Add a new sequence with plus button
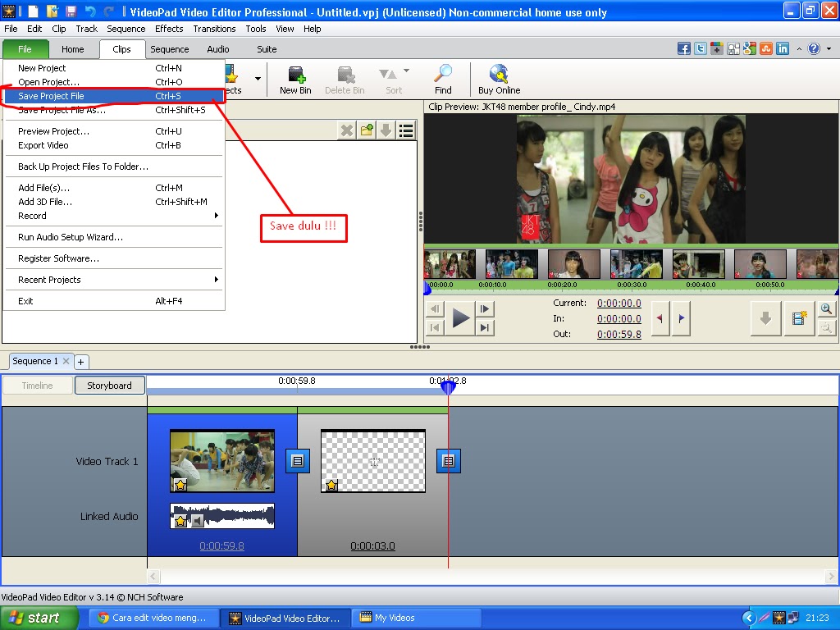 point(81,362)
